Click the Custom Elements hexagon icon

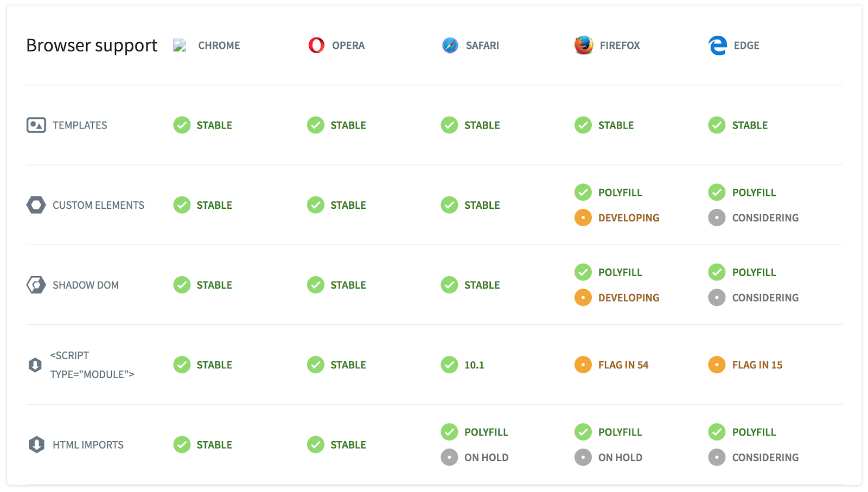[x=36, y=205]
